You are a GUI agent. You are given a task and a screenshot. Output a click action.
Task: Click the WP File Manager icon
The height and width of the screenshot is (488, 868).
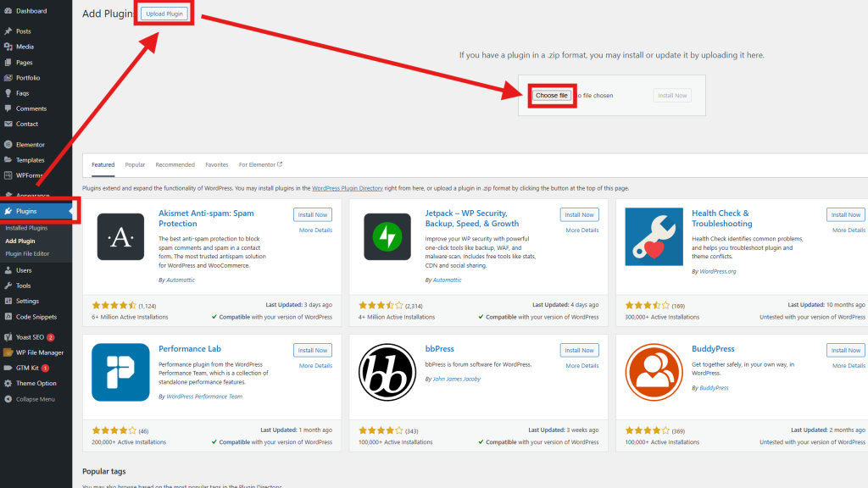[8, 352]
